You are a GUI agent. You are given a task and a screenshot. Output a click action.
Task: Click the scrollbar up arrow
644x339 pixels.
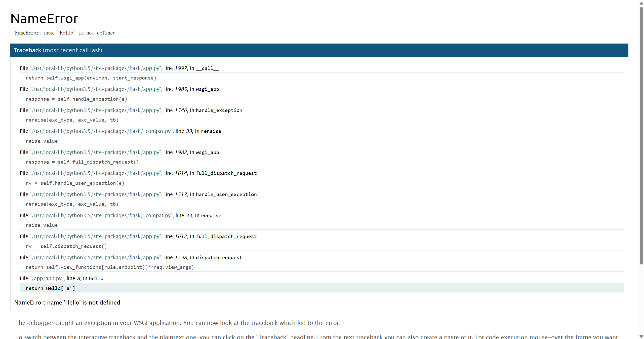[641, 3]
